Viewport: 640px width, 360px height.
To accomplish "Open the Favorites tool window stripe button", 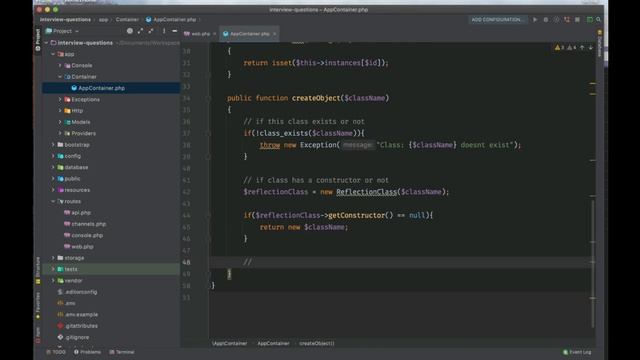I will pyautogui.click(x=38, y=305).
